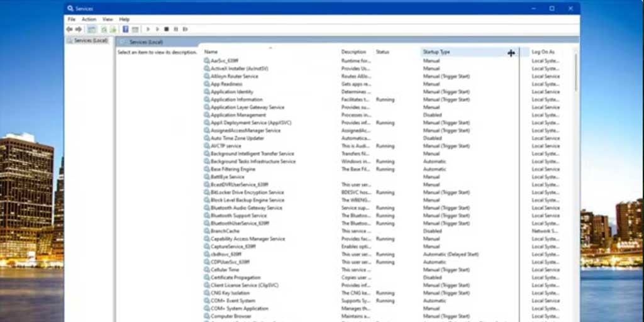This screenshot has height=322, width=644.
Task: Open the Help menu
Action: (124, 19)
